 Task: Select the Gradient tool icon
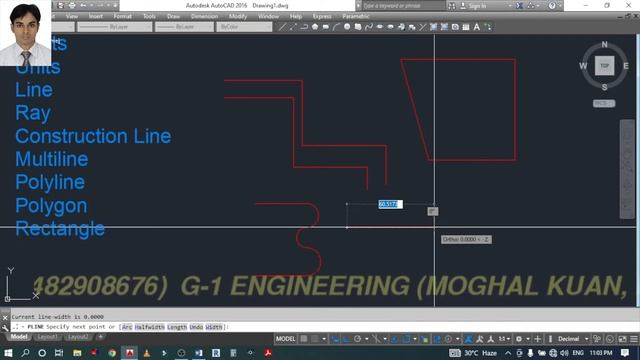tap(444, 27)
